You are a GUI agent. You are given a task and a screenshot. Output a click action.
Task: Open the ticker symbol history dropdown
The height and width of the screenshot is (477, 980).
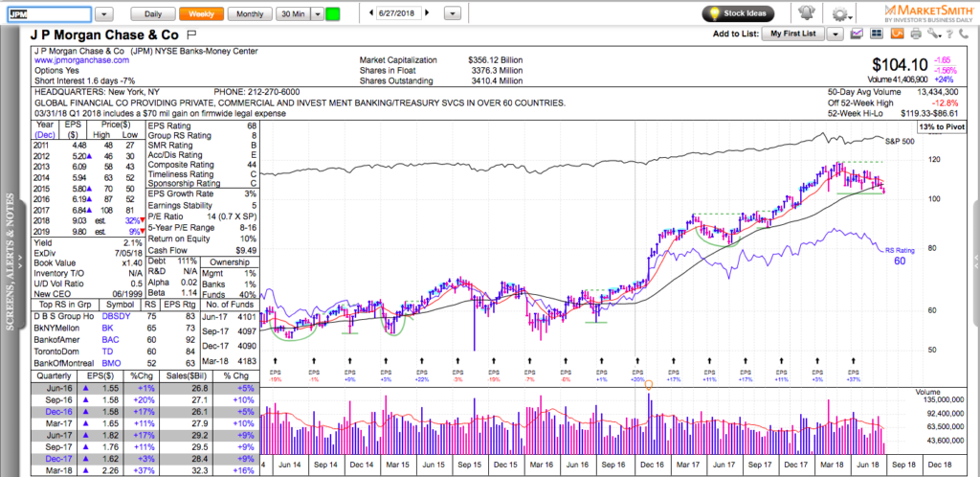[x=105, y=13]
